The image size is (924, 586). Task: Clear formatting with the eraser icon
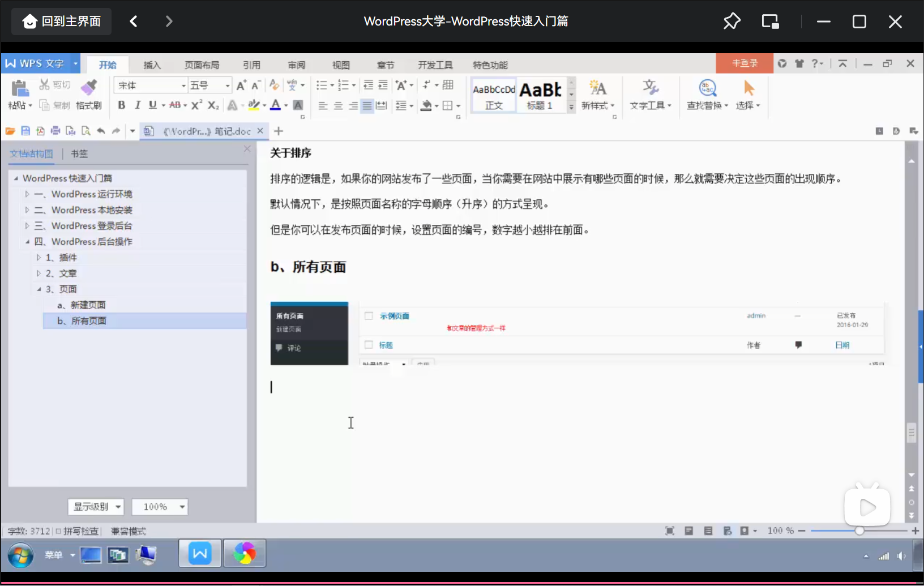pos(274,85)
